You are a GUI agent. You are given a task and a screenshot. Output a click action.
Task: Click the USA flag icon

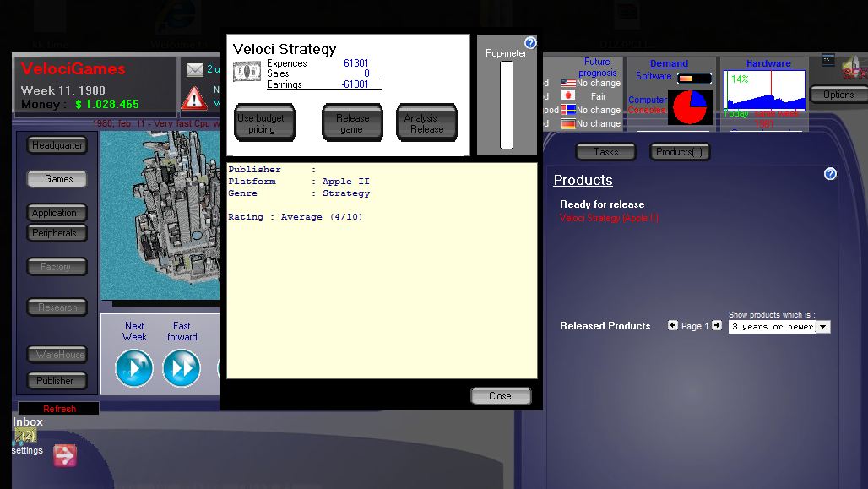tap(568, 83)
